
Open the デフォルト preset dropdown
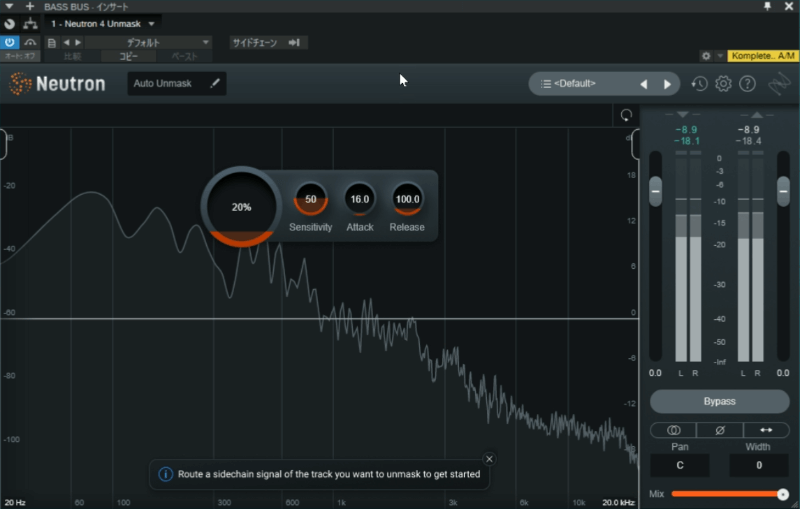point(148,43)
